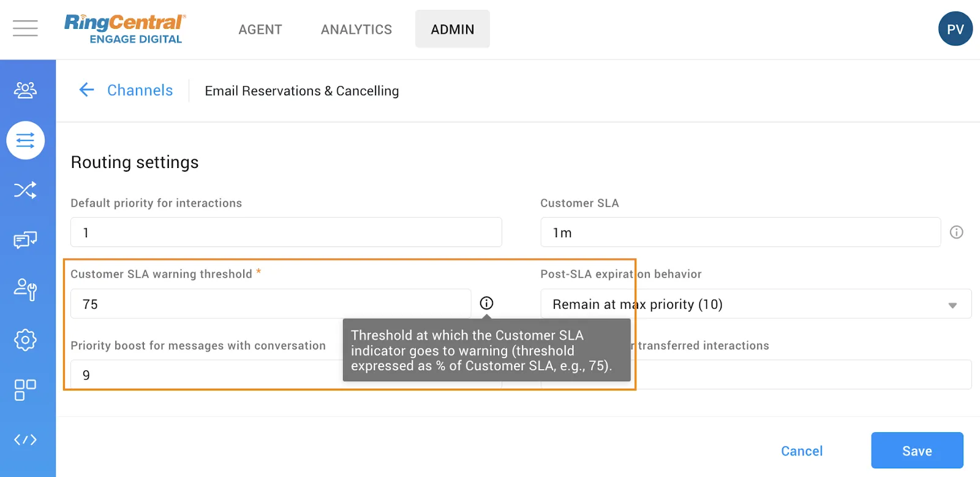Click the chat messages sidebar icon
980x477 pixels.
point(25,240)
